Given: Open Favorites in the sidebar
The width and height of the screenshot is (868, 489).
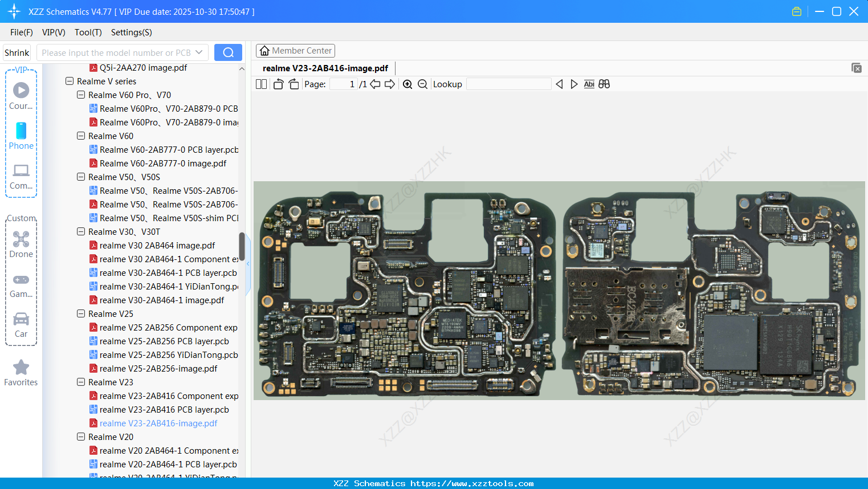Looking at the screenshot, I should click(21, 373).
